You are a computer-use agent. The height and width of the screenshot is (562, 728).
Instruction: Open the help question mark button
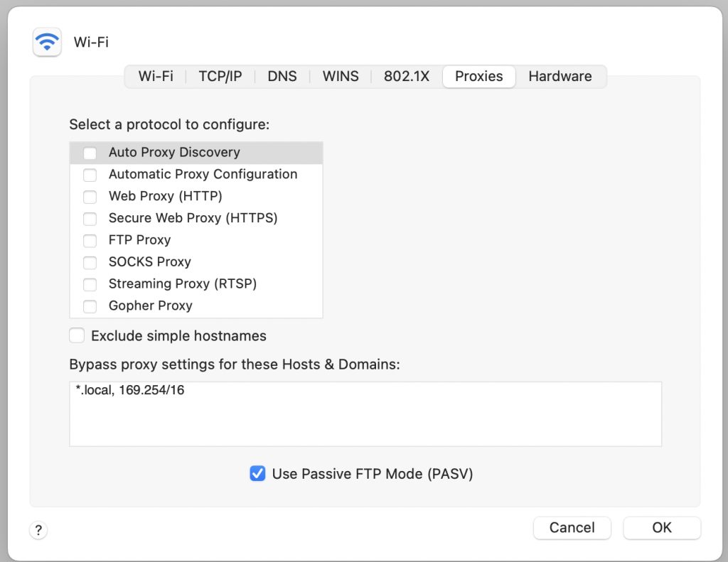pos(38,530)
